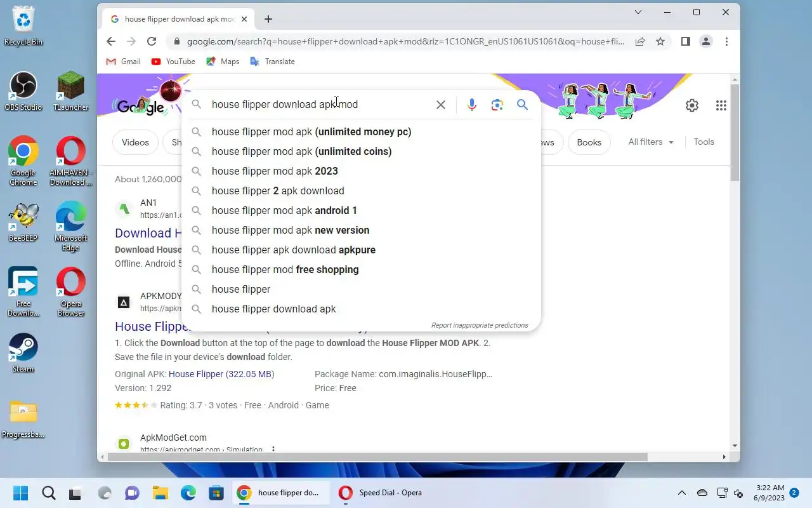Open the Chrome profile avatar

[x=705, y=41]
